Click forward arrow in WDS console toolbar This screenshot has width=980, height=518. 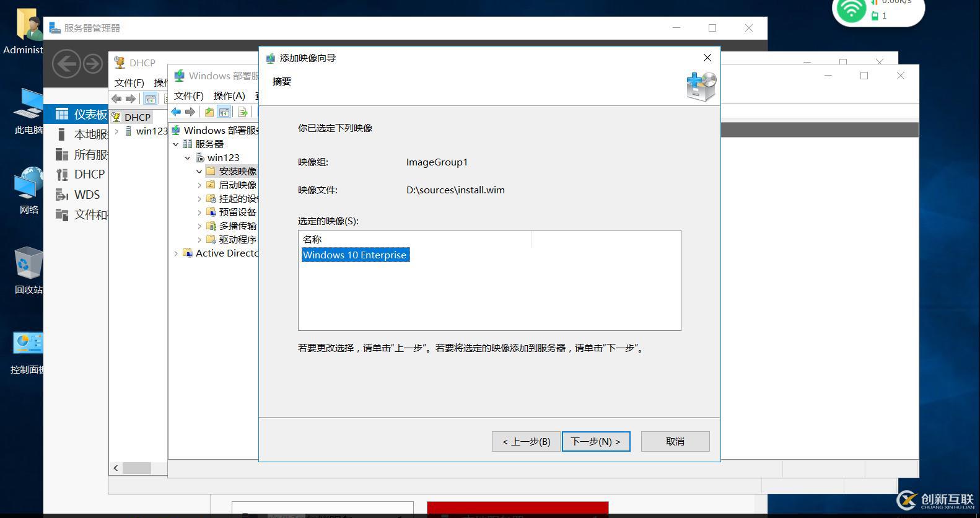point(190,112)
